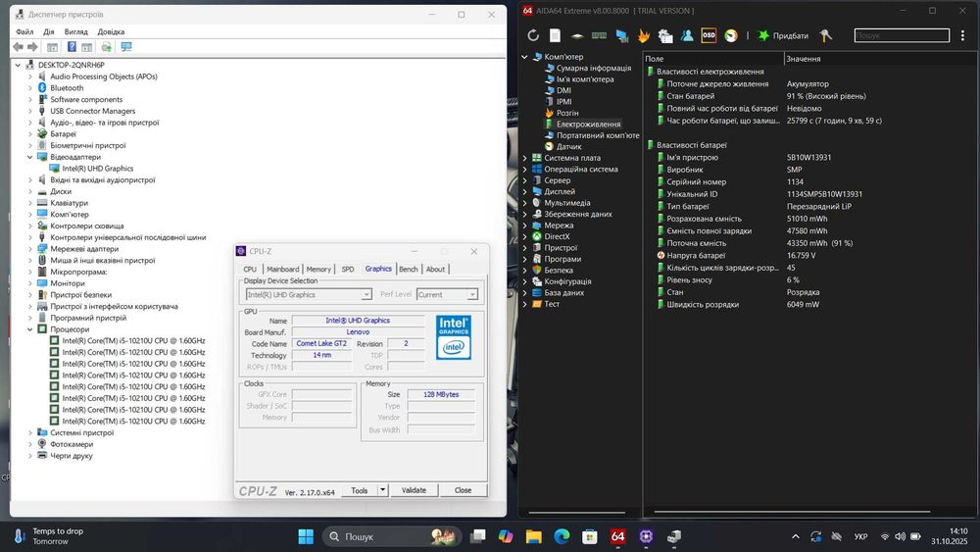The width and height of the screenshot is (980, 552).
Task: Select Розгін item in AIDA64 tree
Action: point(567,113)
